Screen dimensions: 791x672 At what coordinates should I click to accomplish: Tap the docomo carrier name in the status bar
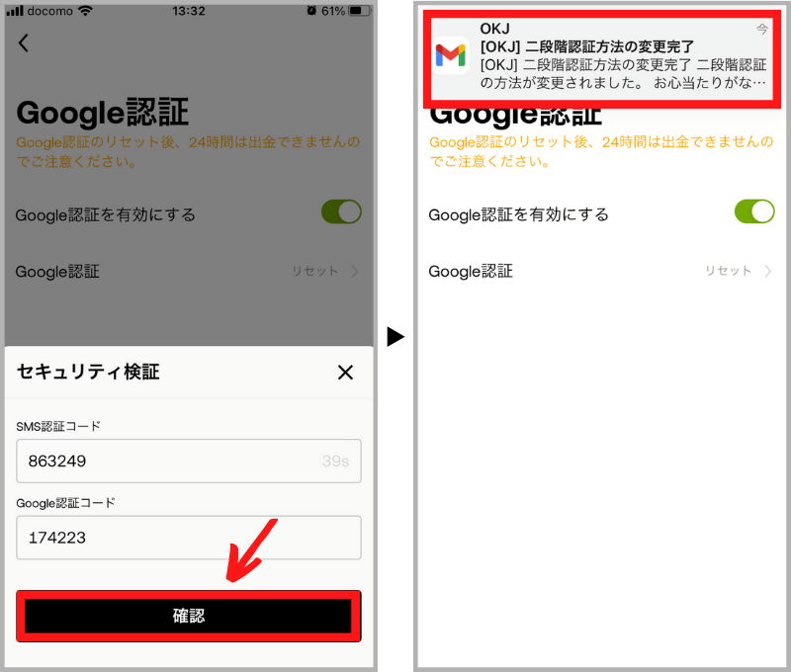click(x=50, y=11)
